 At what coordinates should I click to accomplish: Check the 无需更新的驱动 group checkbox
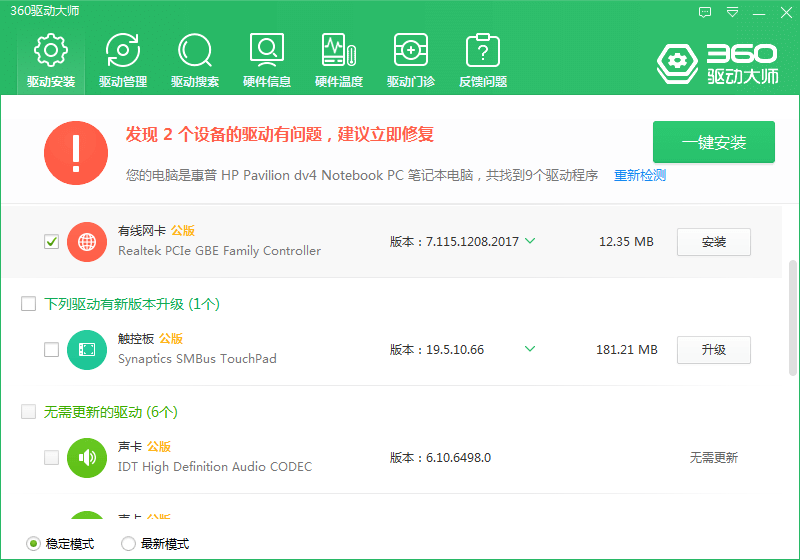tap(28, 412)
